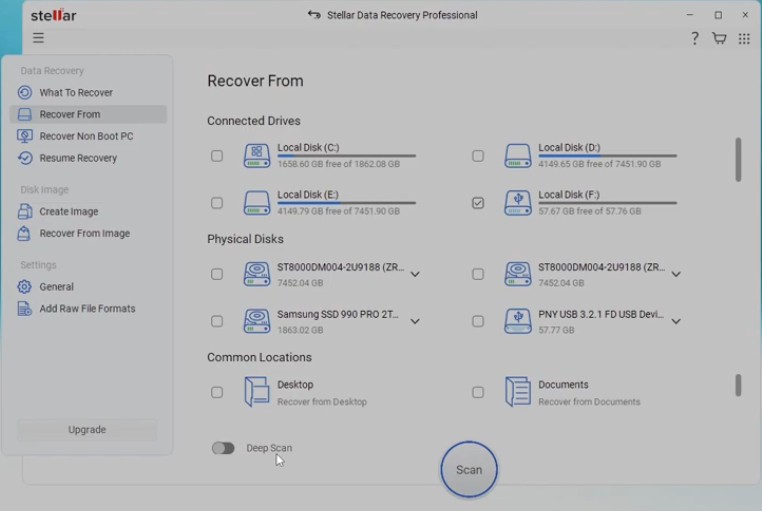Expand the PNY USB device partitions
Image resolution: width=762 pixels, height=511 pixels.
pos(675,322)
